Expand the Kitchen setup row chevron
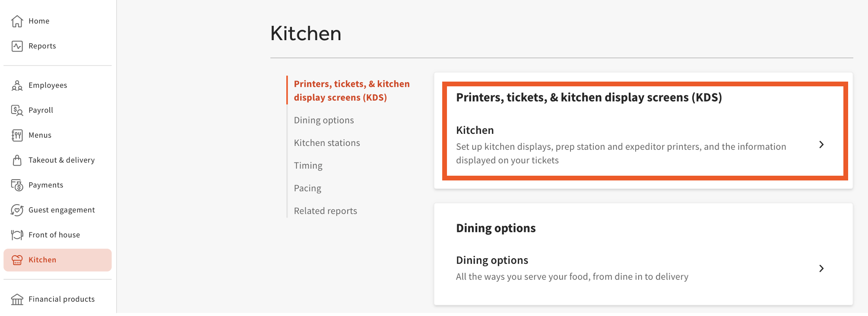 tap(821, 145)
